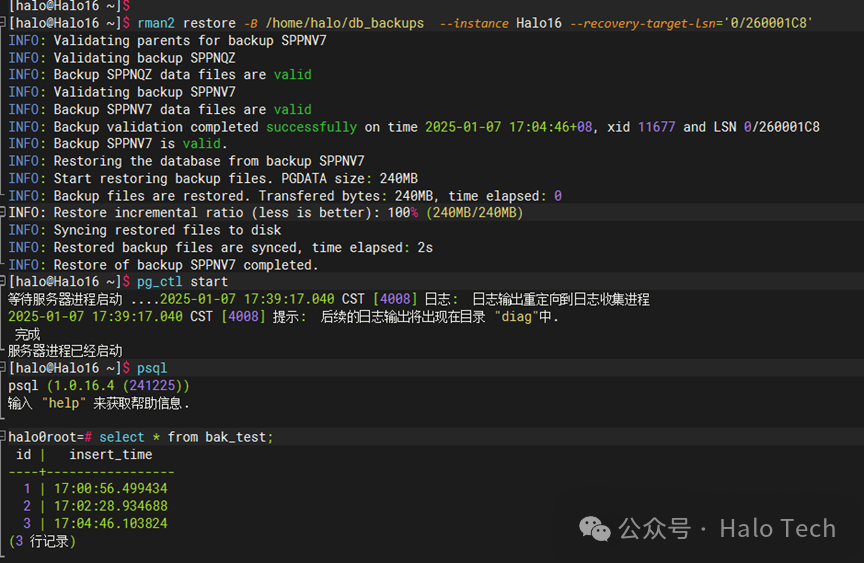Click time value '17:00:56.499434'
This screenshot has width=864, height=563.
click(110, 488)
